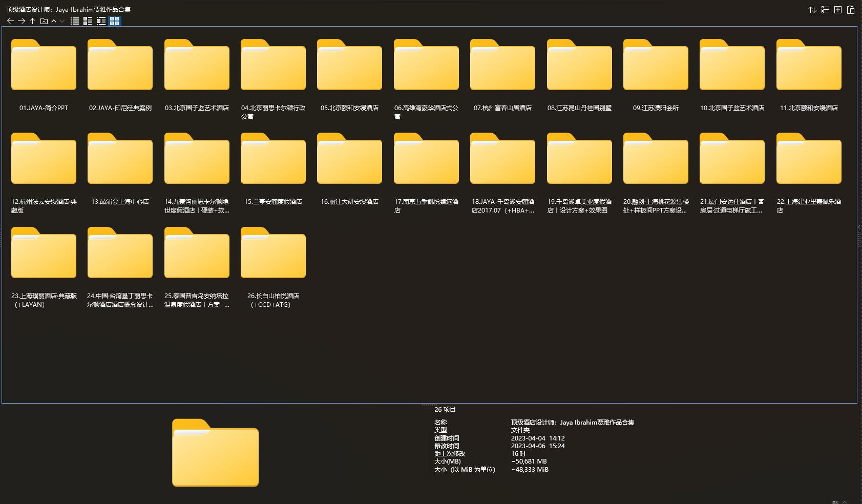The width and height of the screenshot is (862, 504).
Task: Click label text 22.上海建业里嘉佩乐酒店
Action: click(x=809, y=206)
